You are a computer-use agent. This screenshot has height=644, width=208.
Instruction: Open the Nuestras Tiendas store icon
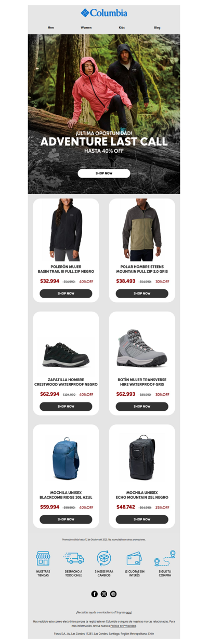tap(43, 558)
